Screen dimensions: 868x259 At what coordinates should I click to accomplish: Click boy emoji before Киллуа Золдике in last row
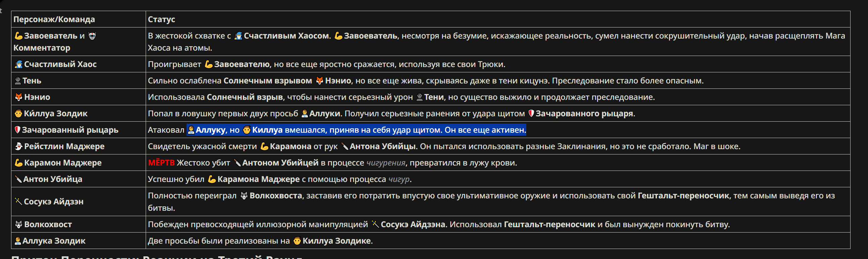coord(297,241)
